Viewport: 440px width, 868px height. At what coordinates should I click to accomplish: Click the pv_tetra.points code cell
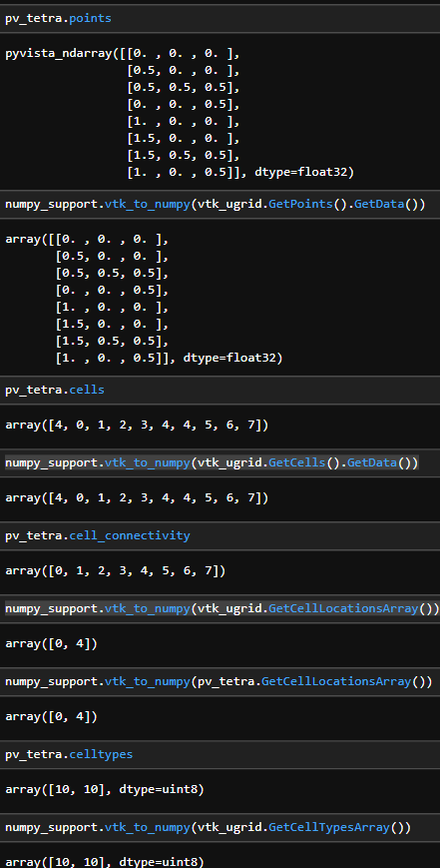point(220,18)
